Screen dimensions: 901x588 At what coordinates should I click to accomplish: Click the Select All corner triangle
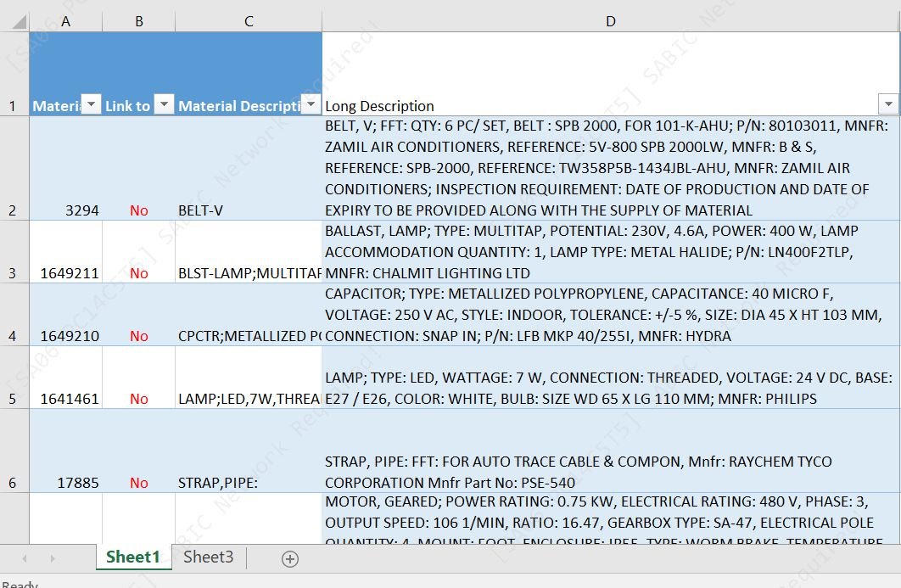point(20,22)
